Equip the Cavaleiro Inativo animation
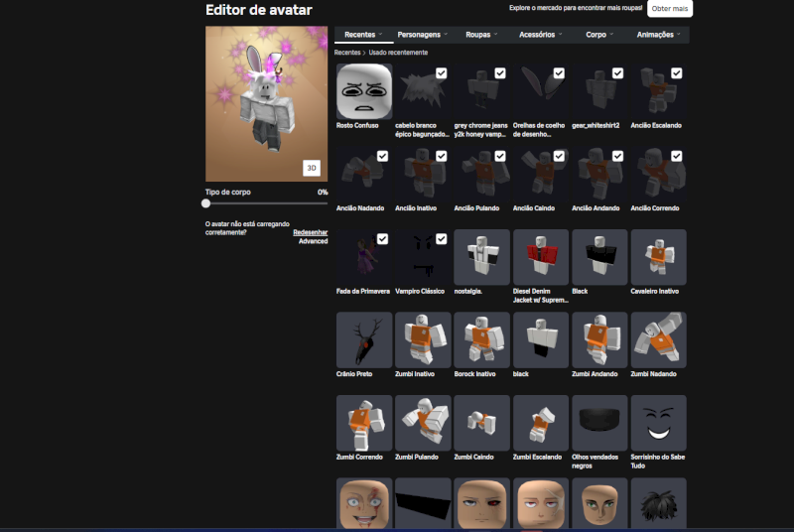The width and height of the screenshot is (794, 532). (x=658, y=257)
